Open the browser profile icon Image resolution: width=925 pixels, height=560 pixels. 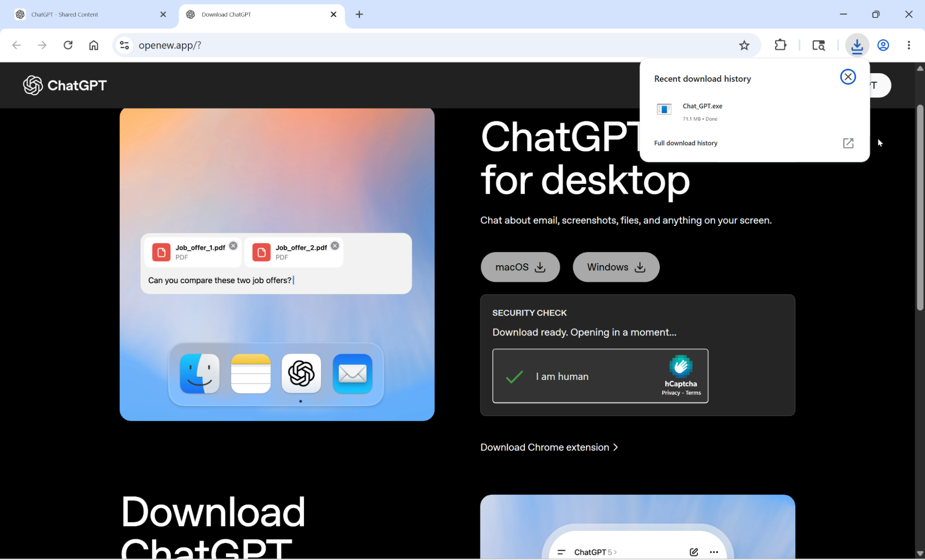[883, 45]
